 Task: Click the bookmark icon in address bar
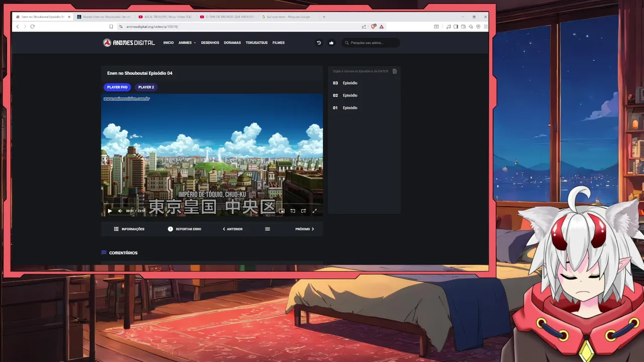click(111, 27)
